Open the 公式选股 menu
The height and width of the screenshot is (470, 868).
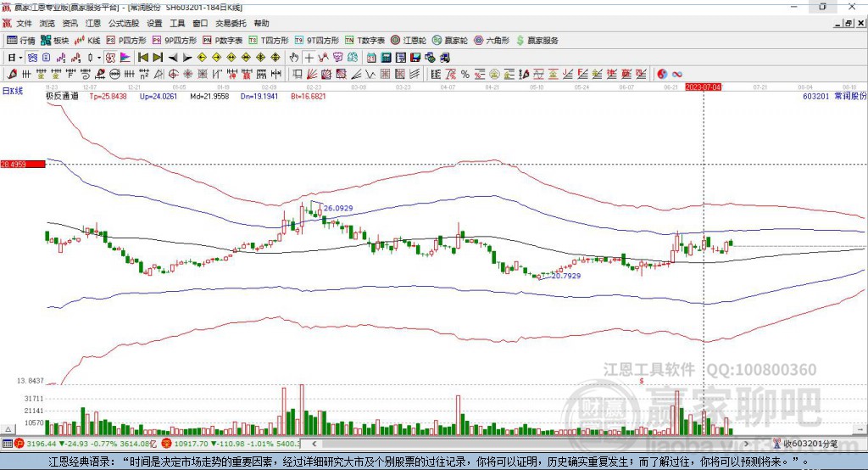(124, 23)
